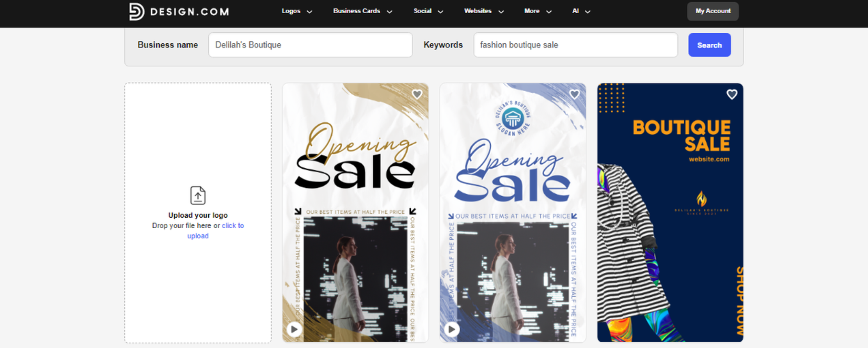Image resolution: width=868 pixels, height=348 pixels.
Task: Click the My Account button
Action: click(713, 11)
